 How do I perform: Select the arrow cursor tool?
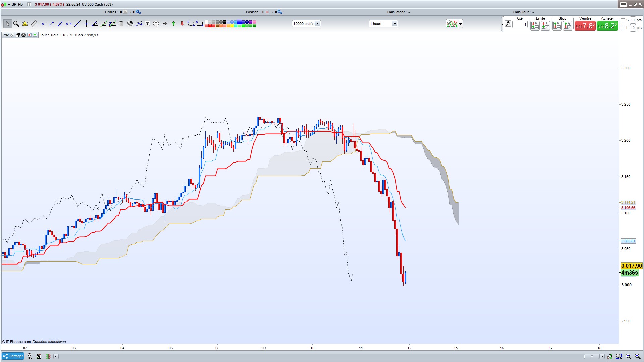[x=7, y=24]
